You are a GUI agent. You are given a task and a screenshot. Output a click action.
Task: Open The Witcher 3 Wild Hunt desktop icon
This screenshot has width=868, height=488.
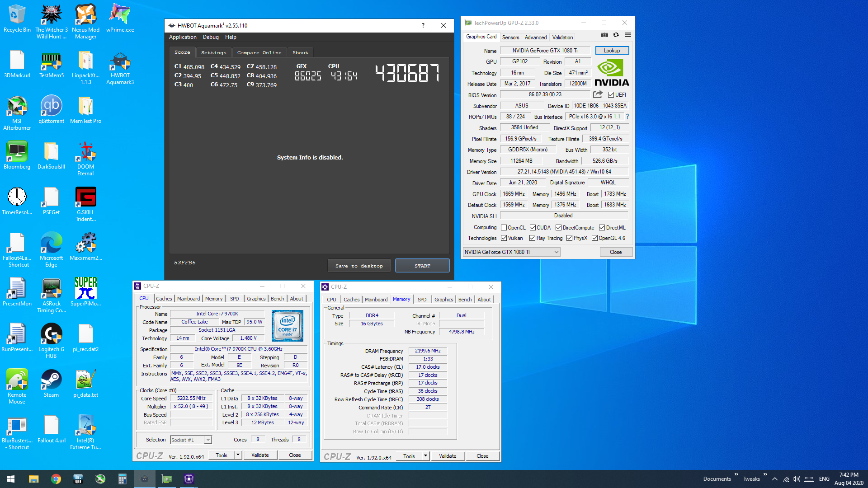(x=52, y=21)
